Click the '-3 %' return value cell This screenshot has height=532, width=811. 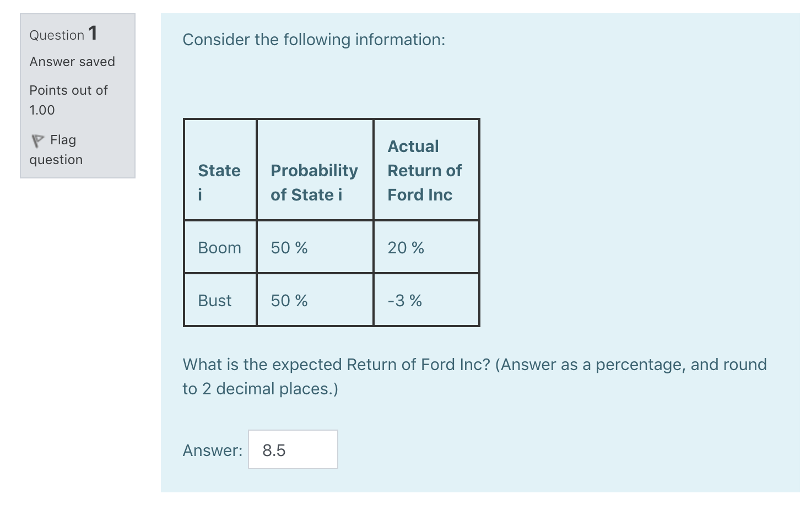coord(404,300)
